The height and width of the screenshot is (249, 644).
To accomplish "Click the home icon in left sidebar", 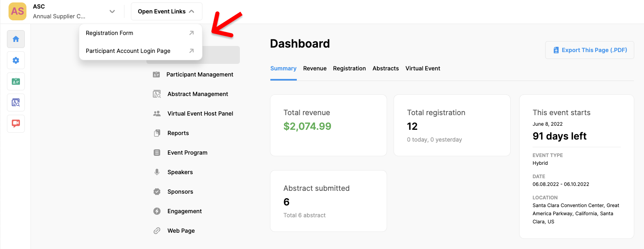I will coord(16,39).
